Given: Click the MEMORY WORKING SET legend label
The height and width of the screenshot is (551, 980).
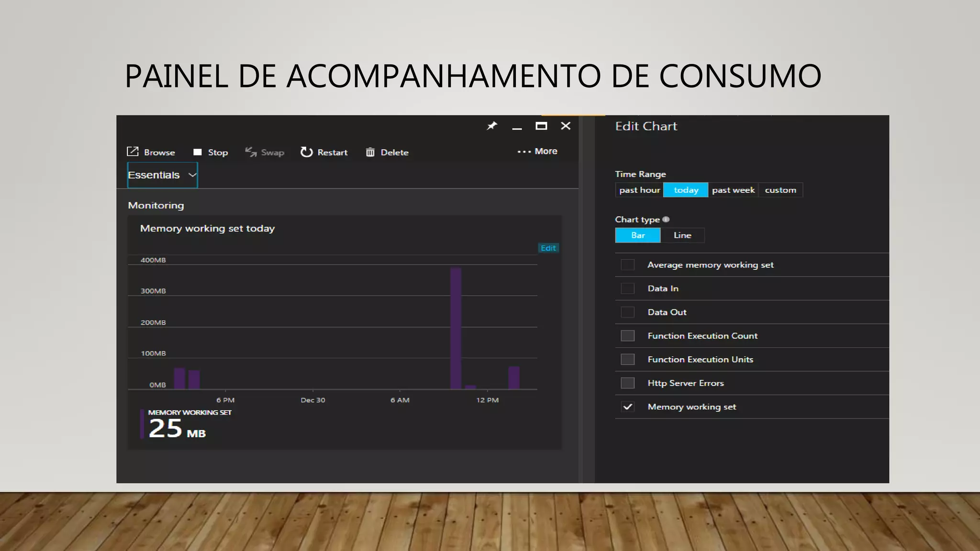Looking at the screenshot, I should (x=189, y=412).
